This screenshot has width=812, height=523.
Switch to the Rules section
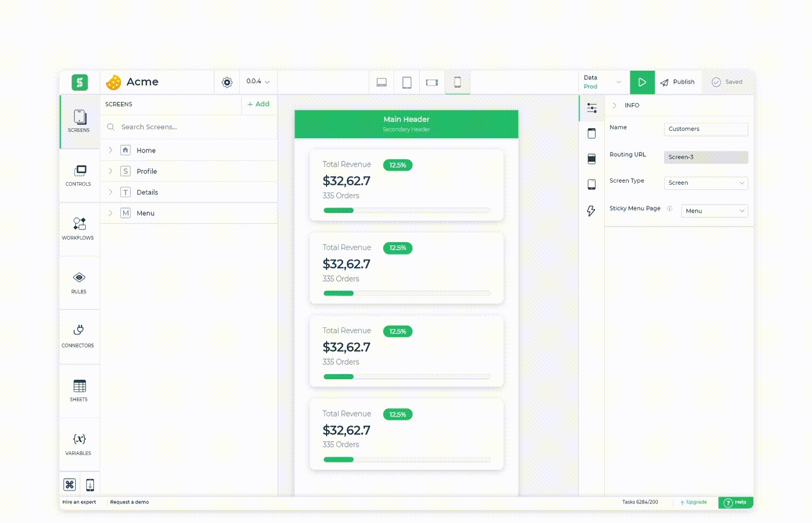(78, 283)
